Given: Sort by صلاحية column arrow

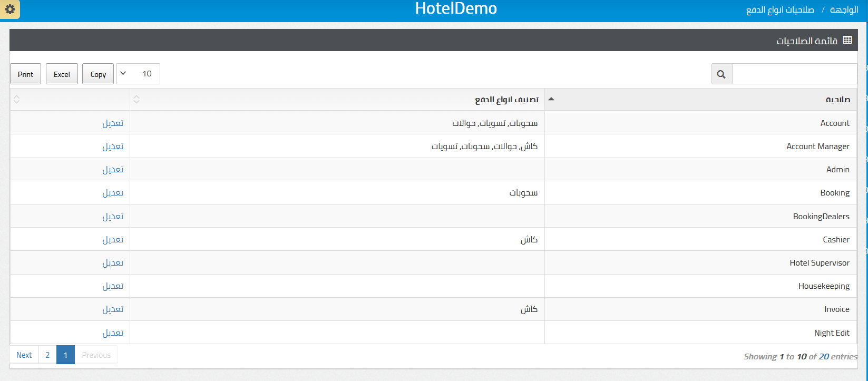Looking at the screenshot, I should (551, 99).
